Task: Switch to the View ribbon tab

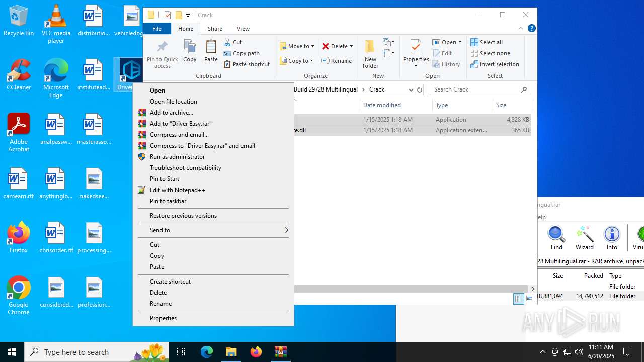Action: point(243,29)
